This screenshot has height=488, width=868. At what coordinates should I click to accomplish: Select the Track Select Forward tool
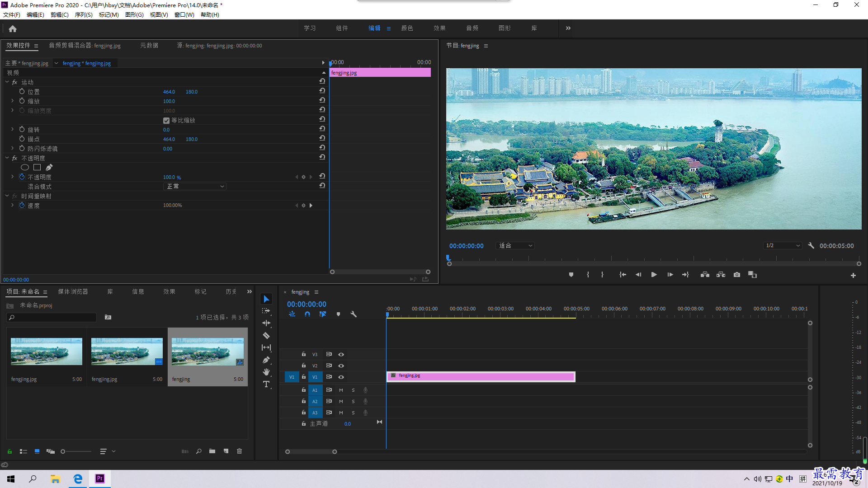266,311
